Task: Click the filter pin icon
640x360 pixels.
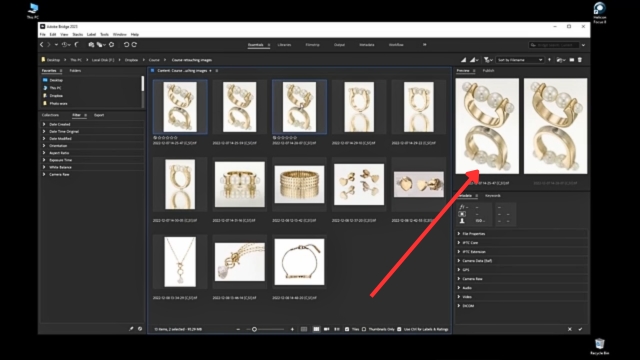Action: (x=131, y=329)
